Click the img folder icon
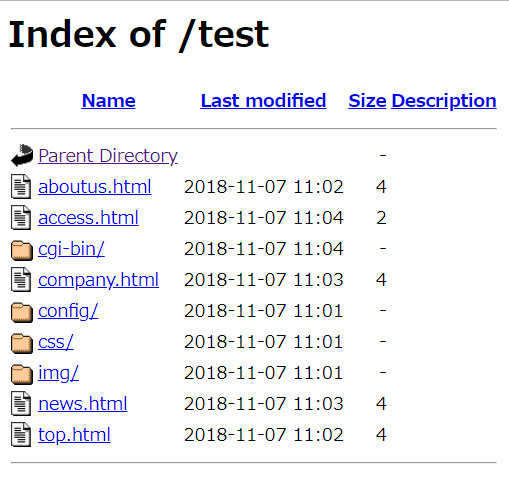This screenshot has height=490, width=509. click(x=22, y=374)
